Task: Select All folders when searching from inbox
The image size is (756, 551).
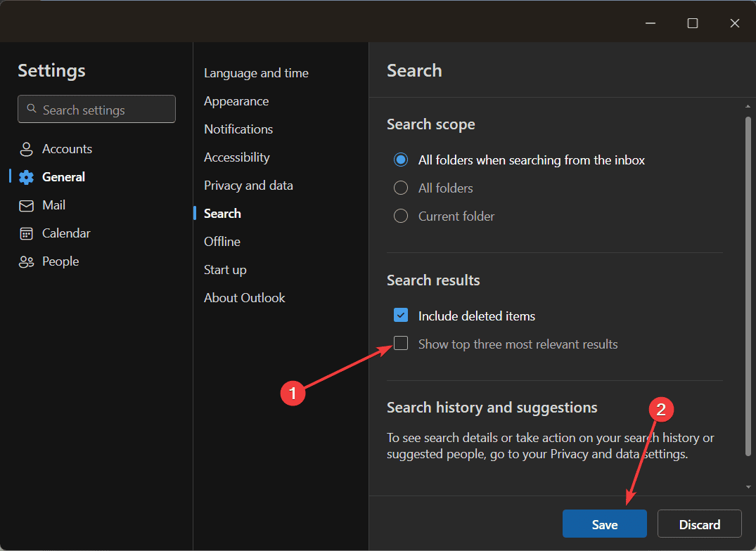Action: coord(401,160)
